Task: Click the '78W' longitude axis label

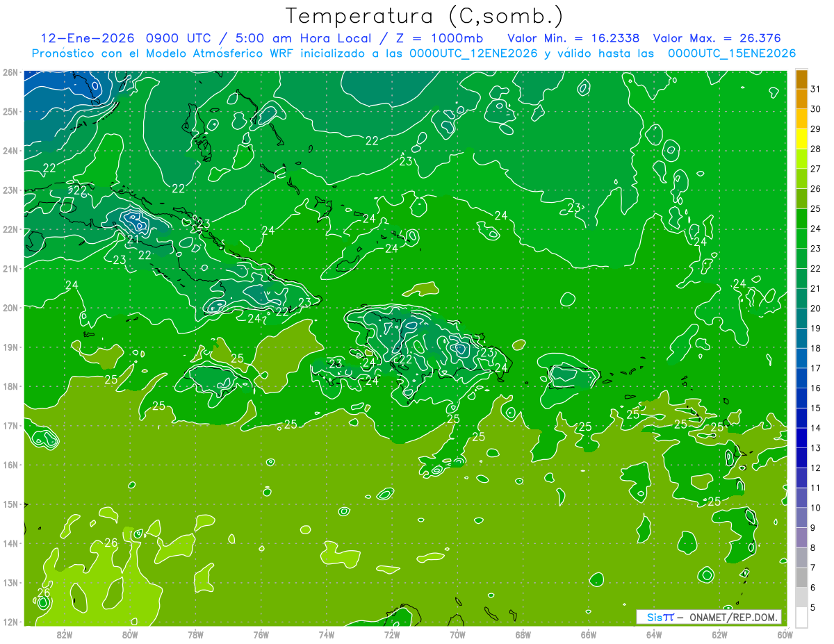Action: click(x=195, y=634)
